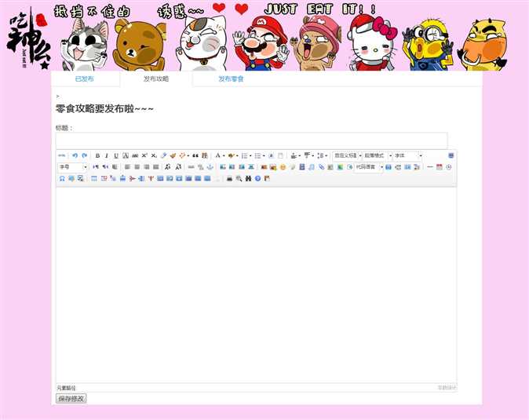Switch to the 已发布 tab
529x420 pixels.
[x=84, y=79]
